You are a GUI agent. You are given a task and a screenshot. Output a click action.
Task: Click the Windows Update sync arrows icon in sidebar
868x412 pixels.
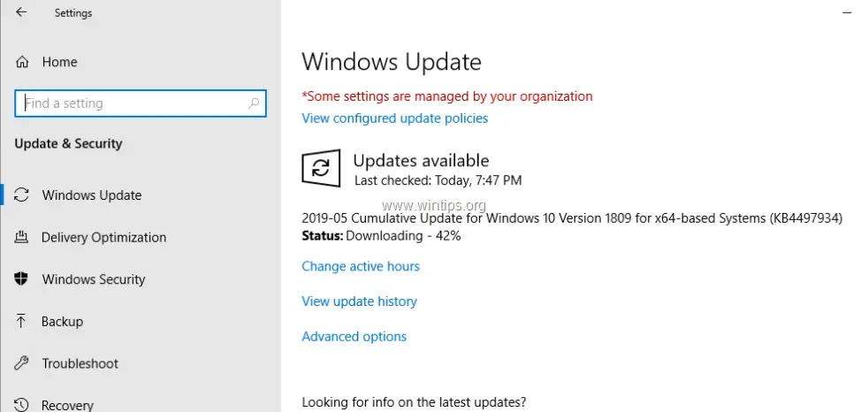point(21,195)
